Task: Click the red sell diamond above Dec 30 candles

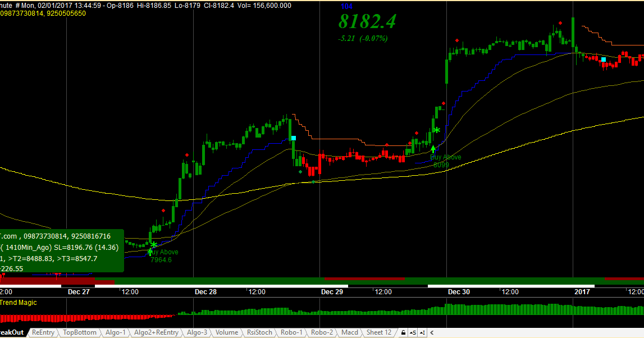Action: tap(457, 40)
